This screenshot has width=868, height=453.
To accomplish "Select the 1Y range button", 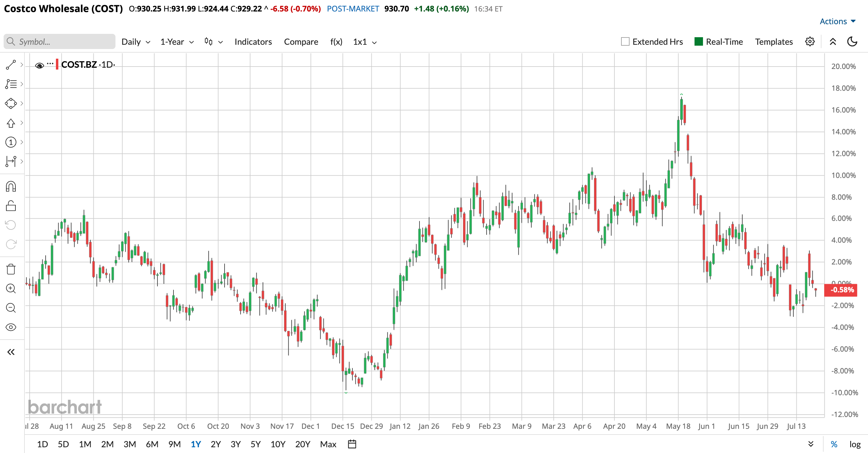I will [x=196, y=444].
